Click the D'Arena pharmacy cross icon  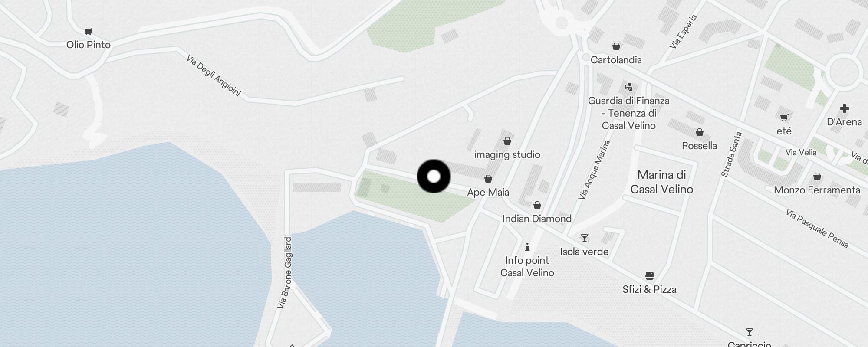click(x=844, y=108)
